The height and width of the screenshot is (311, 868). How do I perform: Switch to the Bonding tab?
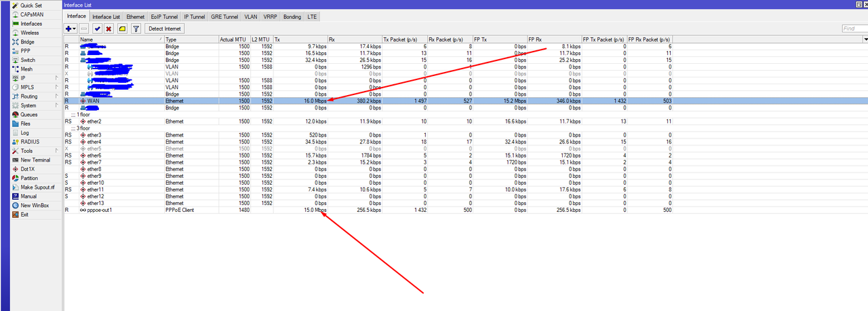pyautogui.click(x=292, y=16)
